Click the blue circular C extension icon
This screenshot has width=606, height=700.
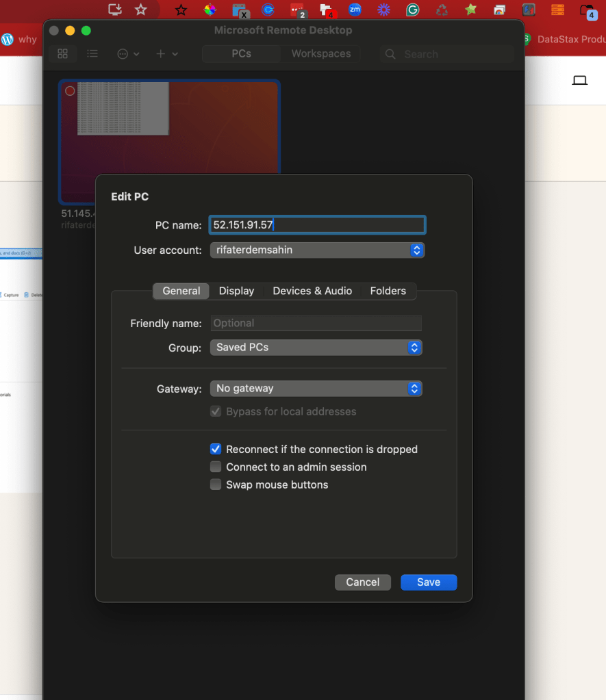268,10
